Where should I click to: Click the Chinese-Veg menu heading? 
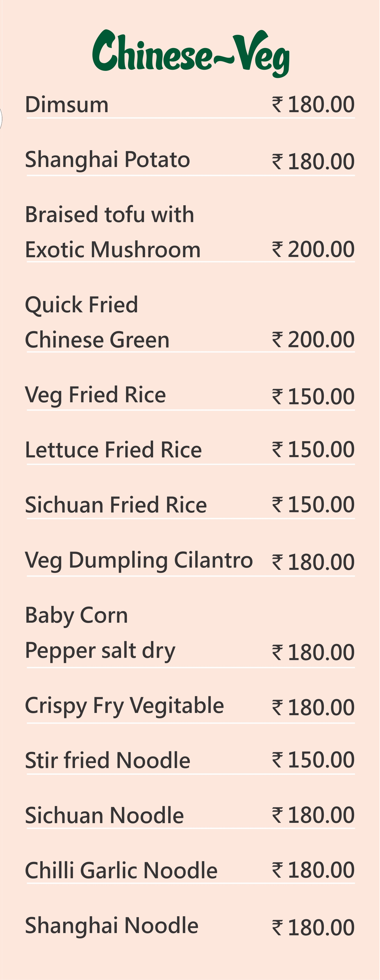pyautogui.click(x=191, y=53)
